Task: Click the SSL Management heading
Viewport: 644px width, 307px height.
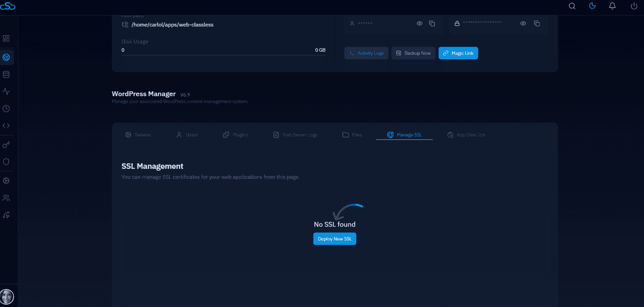Action: click(x=152, y=166)
